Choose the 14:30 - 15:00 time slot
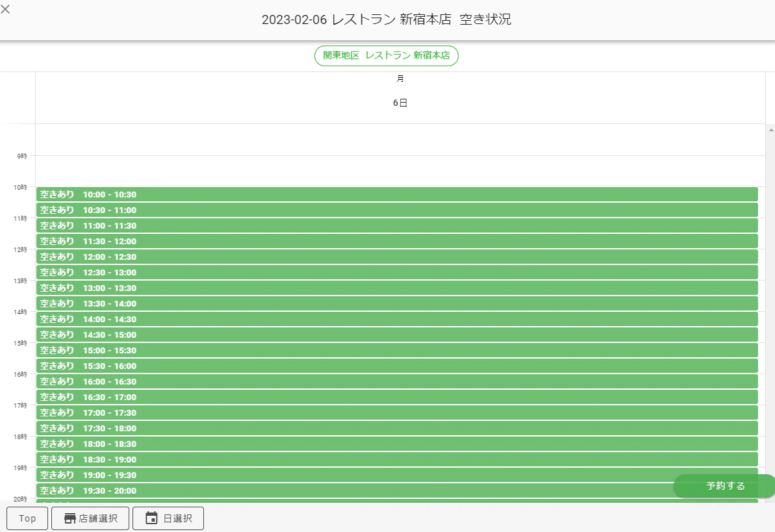The image size is (775, 532). coord(397,335)
